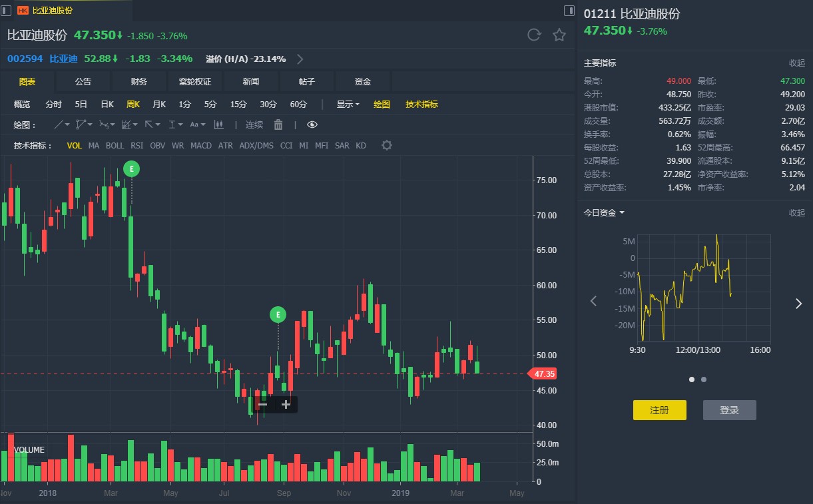
Task: Select the 日K chart period
Action: tap(107, 105)
